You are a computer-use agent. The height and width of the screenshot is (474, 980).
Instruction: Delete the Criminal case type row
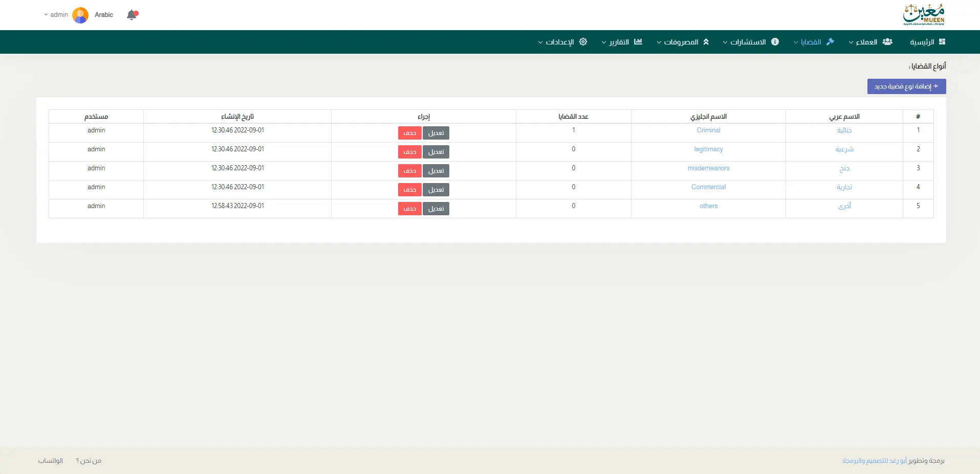coord(409,133)
